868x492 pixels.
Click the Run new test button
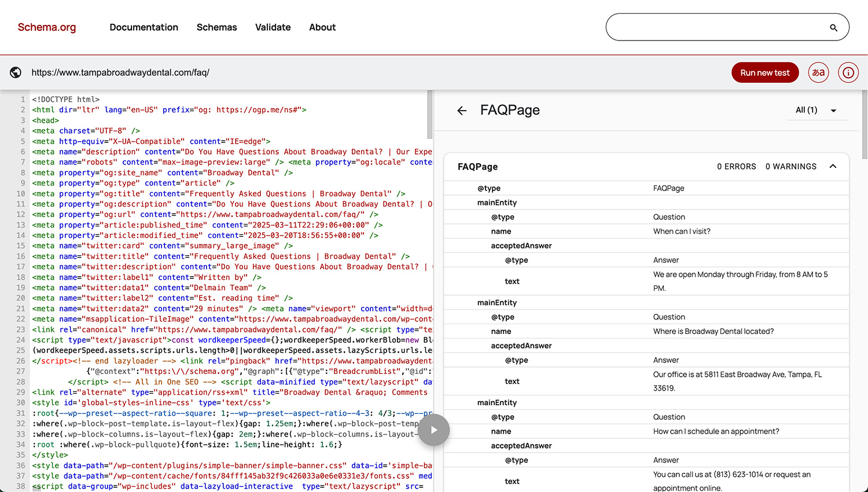764,72
